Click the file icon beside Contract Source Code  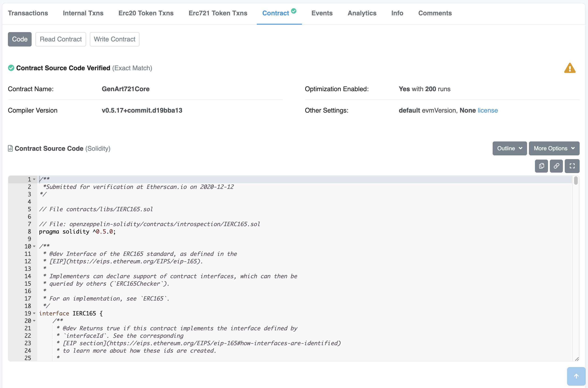click(10, 148)
